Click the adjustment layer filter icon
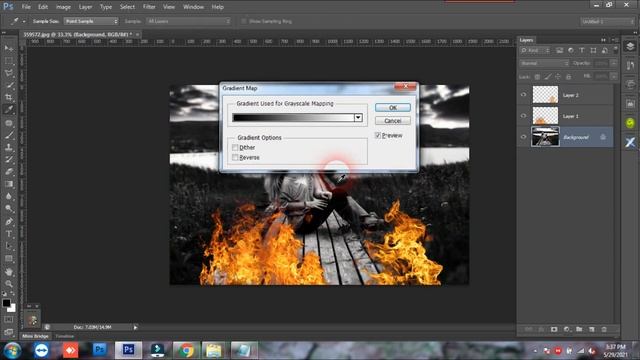 tap(571, 51)
